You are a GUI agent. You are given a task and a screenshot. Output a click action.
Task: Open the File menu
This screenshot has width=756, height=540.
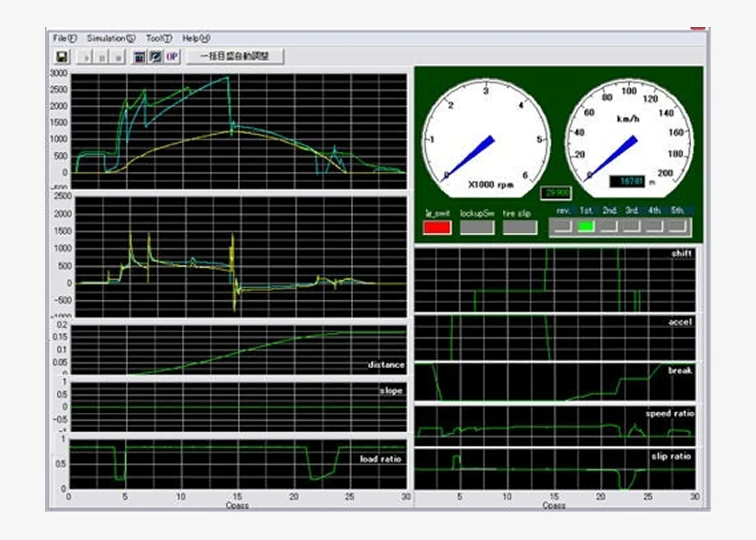pos(64,38)
